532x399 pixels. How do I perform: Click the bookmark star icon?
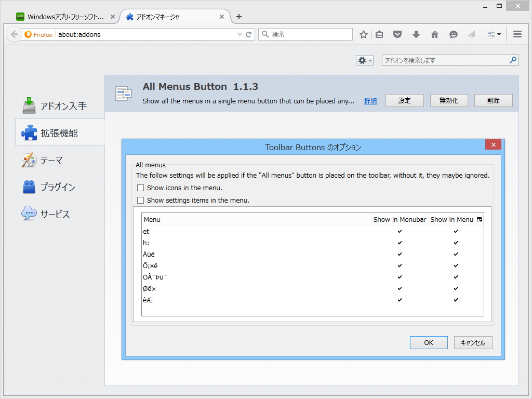(x=363, y=34)
